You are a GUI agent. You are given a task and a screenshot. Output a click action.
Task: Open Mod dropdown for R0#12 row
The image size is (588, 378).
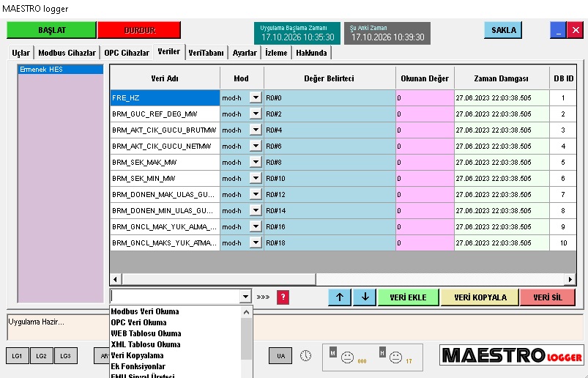256,195
